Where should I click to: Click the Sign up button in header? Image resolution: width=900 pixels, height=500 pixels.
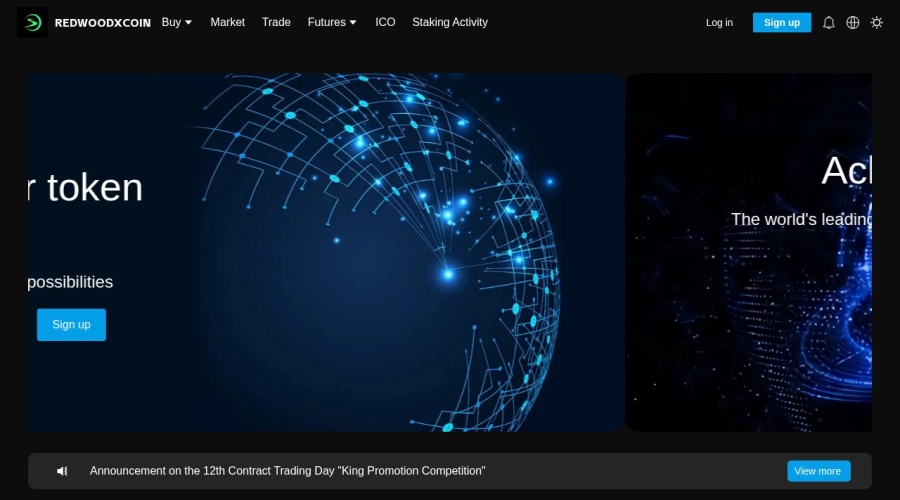point(782,22)
